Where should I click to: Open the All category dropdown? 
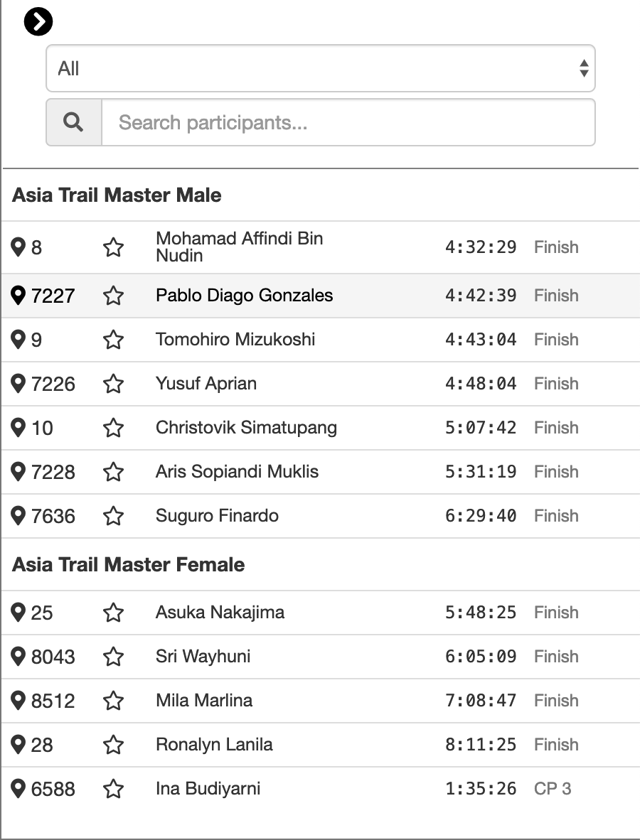pyautogui.click(x=321, y=68)
